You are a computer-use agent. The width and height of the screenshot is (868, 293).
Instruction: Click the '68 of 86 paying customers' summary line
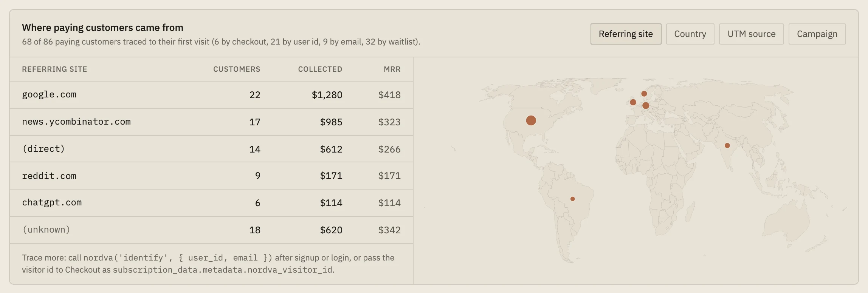(221, 42)
